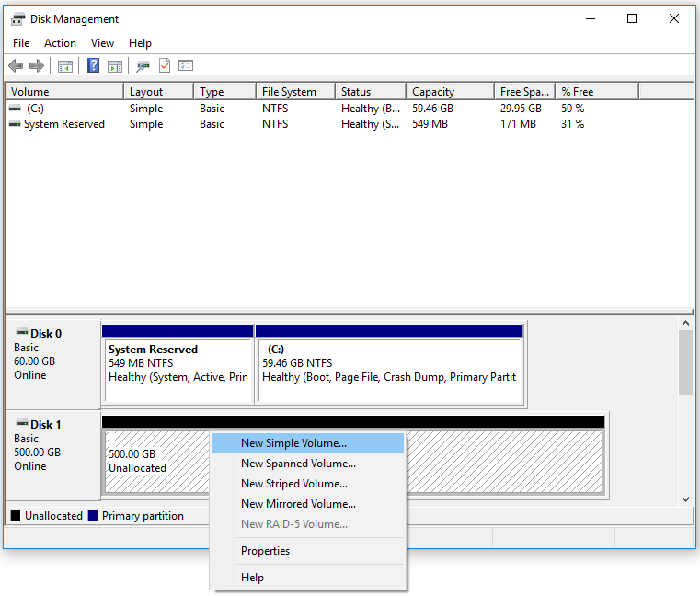Click the blue Primary partition legend swatch

[x=93, y=516]
